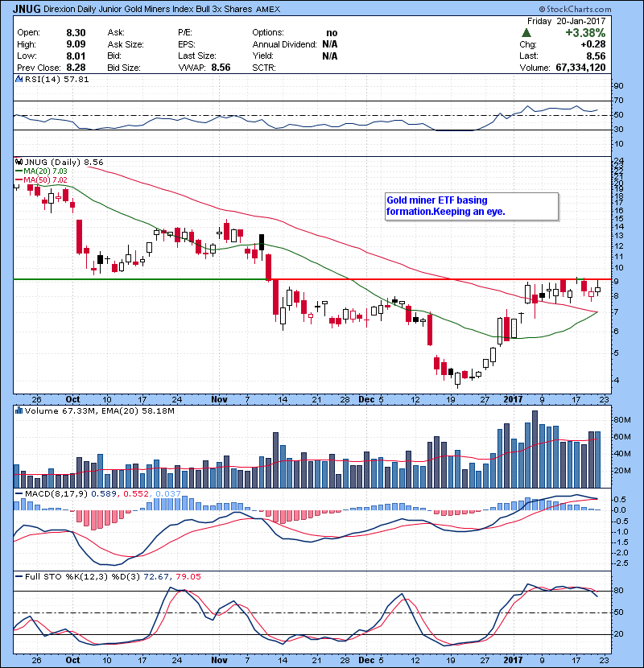The width and height of the screenshot is (644, 668).
Task: Click the JNUG (Daily) 8.56 legend
Action: click(x=64, y=162)
